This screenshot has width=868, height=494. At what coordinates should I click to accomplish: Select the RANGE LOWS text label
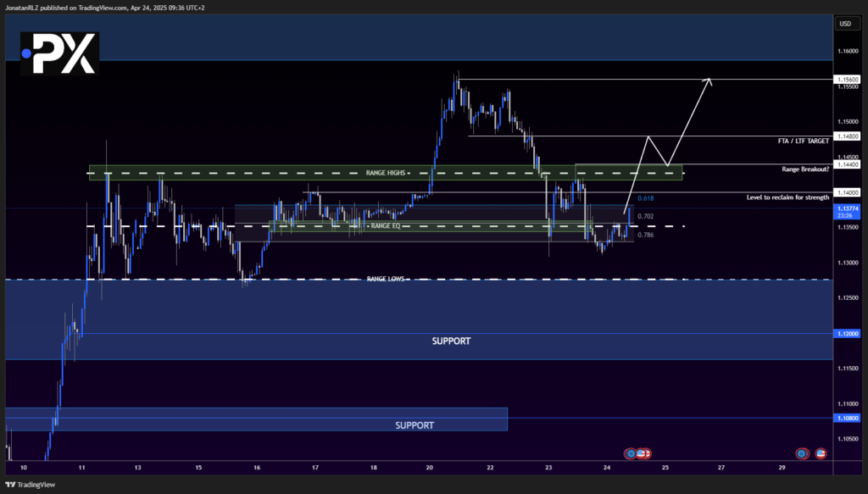tap(387, 279)
